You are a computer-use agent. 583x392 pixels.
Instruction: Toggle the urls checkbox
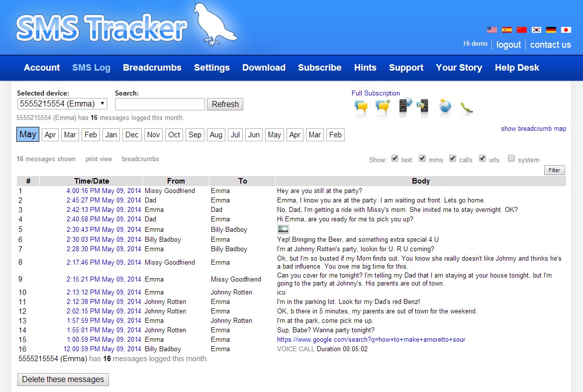tap(482, 158)
